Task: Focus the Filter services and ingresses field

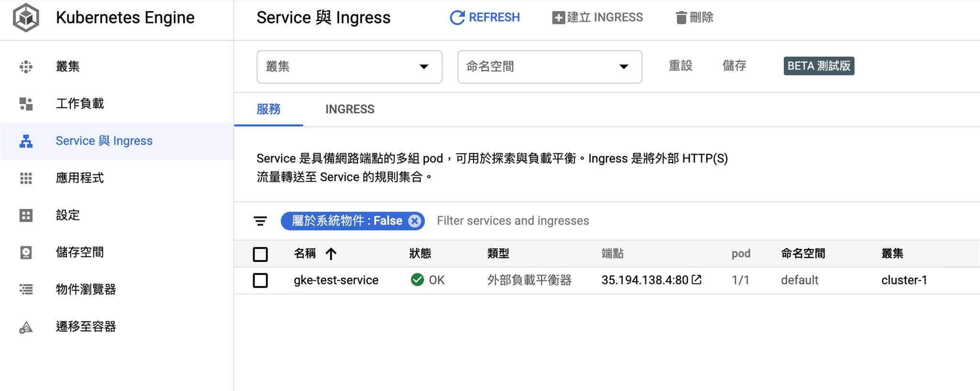Action: (513, 221)
